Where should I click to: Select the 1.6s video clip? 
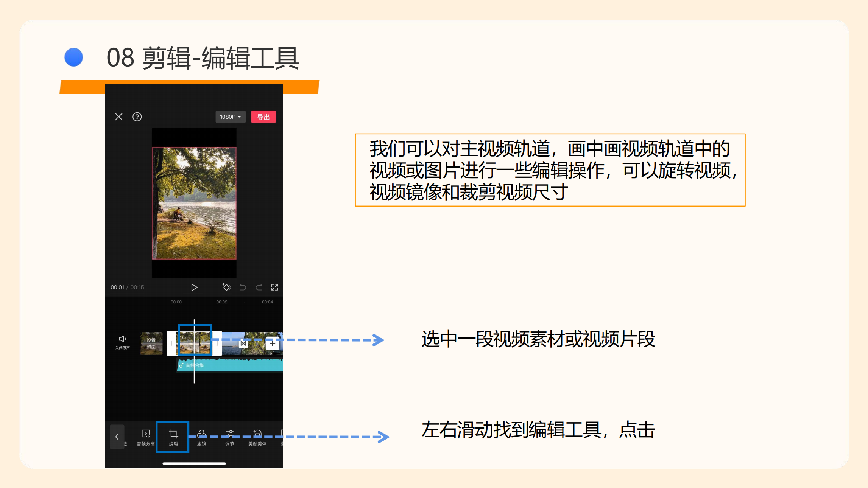click(195, 343)
